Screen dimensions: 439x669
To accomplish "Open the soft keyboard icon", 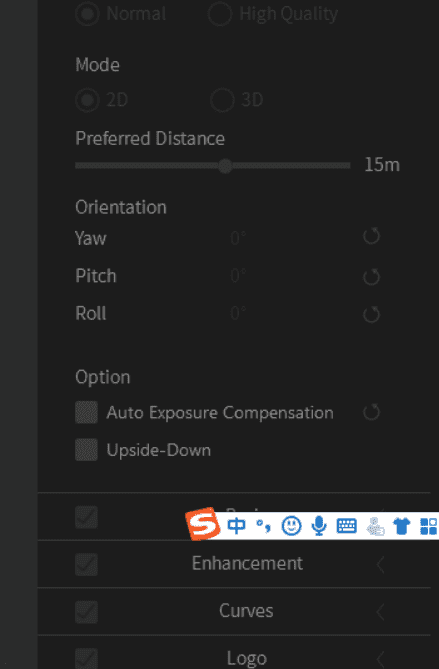I will click(x=346, y=526).
